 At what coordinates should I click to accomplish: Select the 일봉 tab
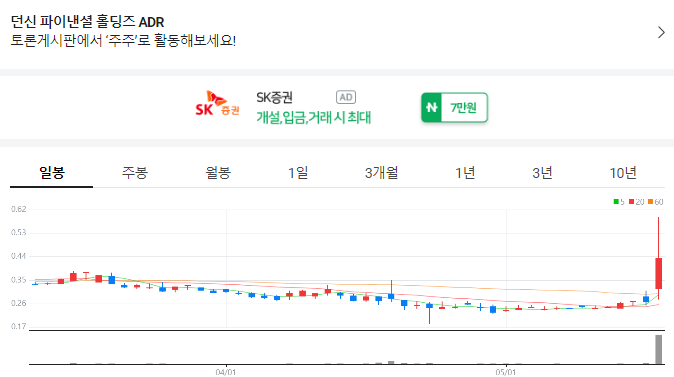tap(52, 173)
